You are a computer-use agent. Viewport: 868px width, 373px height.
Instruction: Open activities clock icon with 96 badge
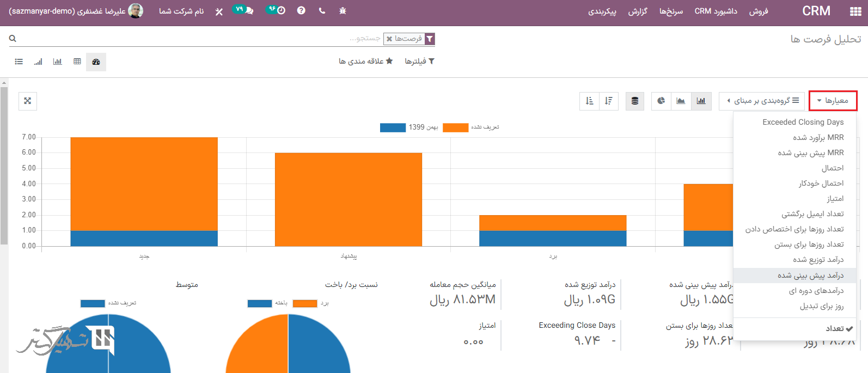point(276,10)
